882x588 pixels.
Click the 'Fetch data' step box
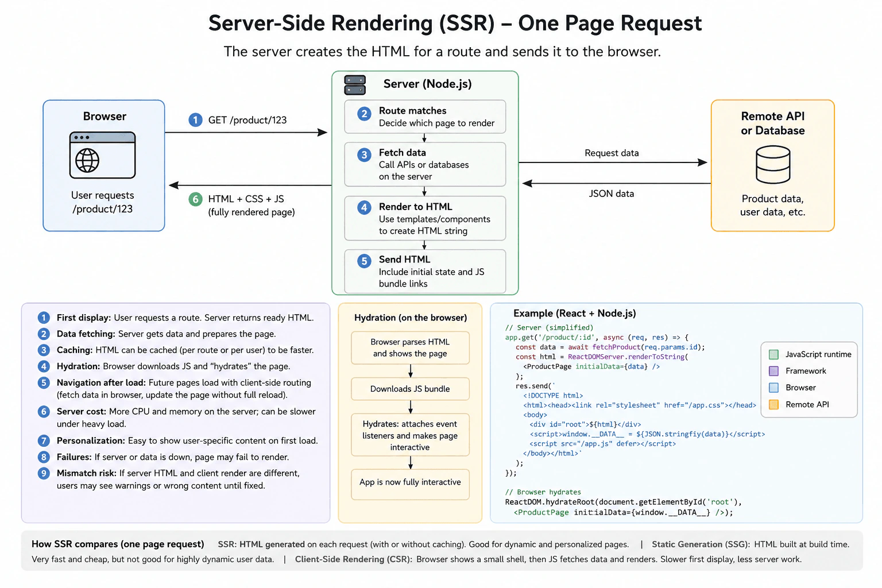(425, 164)
